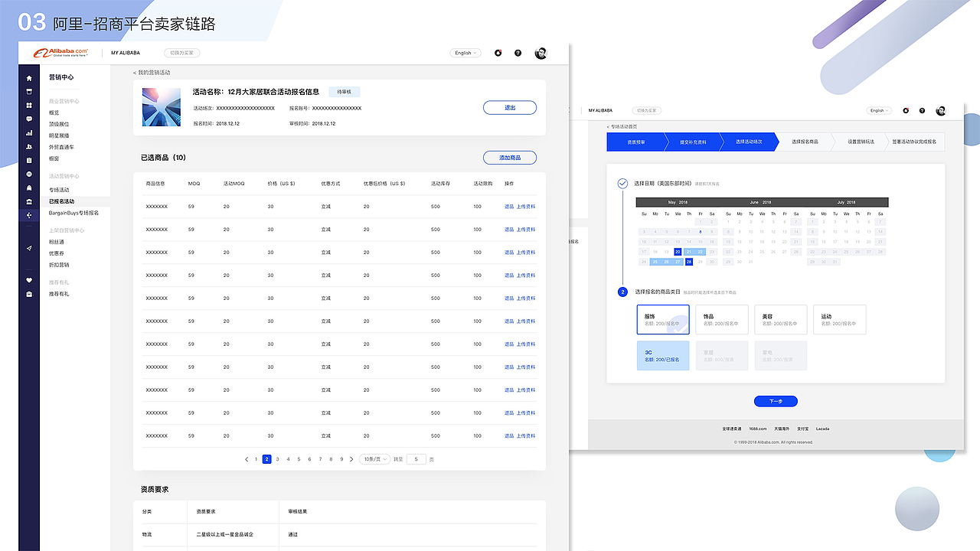
Task: Select the 美容 product category card
Action: click(x=781, y=320)
